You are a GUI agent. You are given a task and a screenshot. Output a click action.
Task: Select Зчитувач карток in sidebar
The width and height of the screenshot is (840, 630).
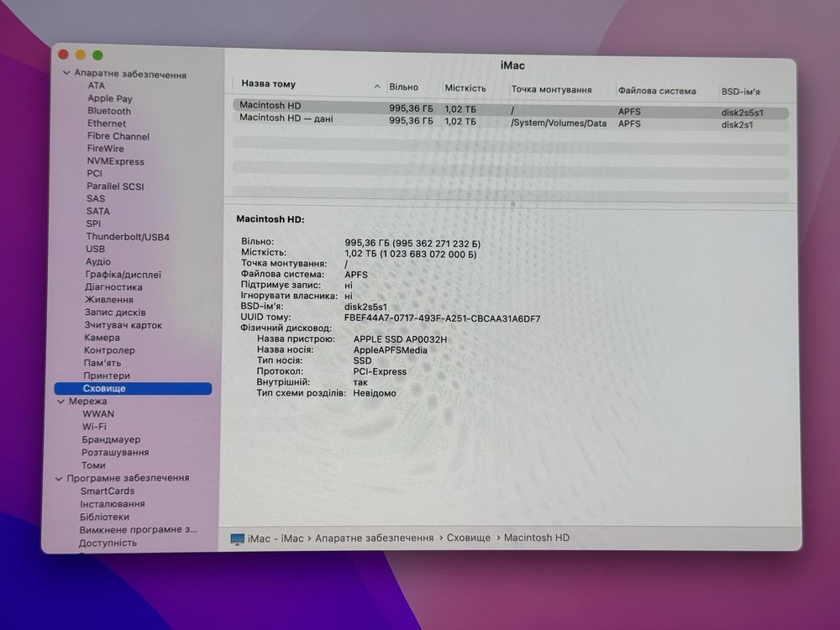click(x=123, y=325)
